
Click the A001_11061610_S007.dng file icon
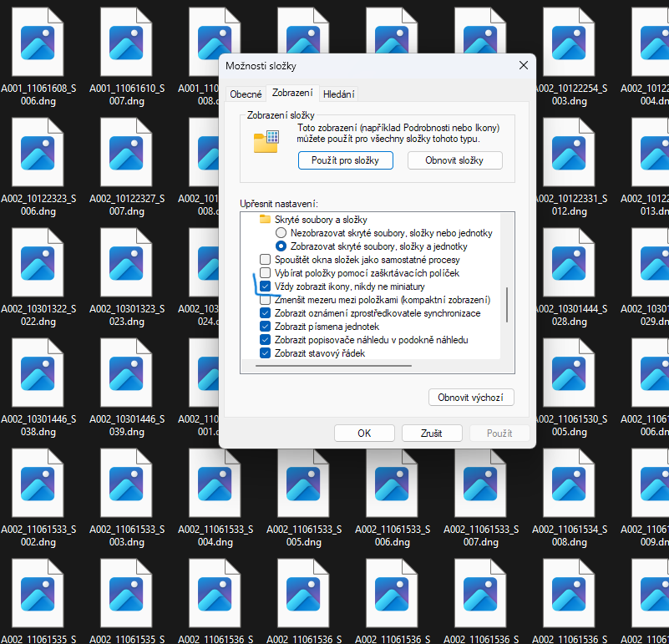click(x=125, y=43)
